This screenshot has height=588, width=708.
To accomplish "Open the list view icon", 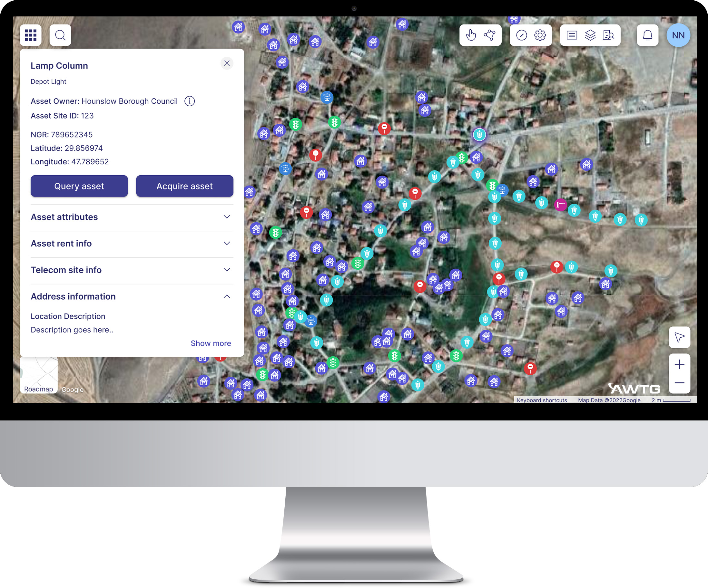I will 572,35.
